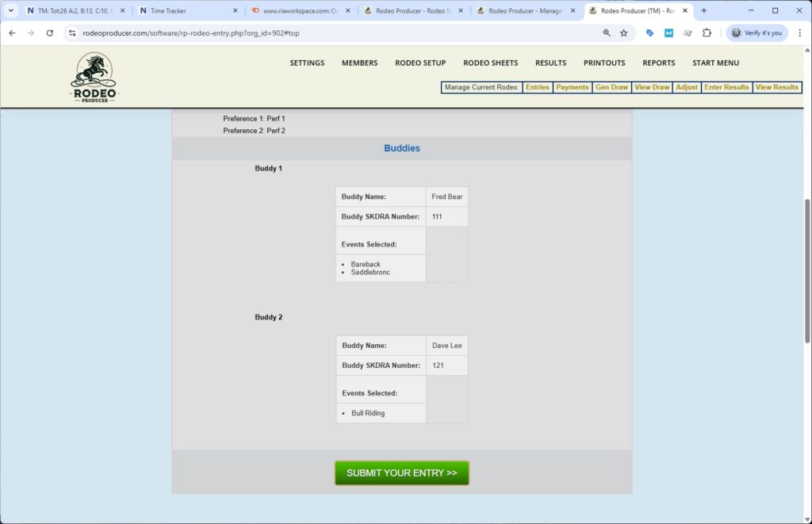Image resolution: width=812 pixels, height=524 pixels.
Task: Reload the page with refresh icon
Action: (x=50, y=33)
